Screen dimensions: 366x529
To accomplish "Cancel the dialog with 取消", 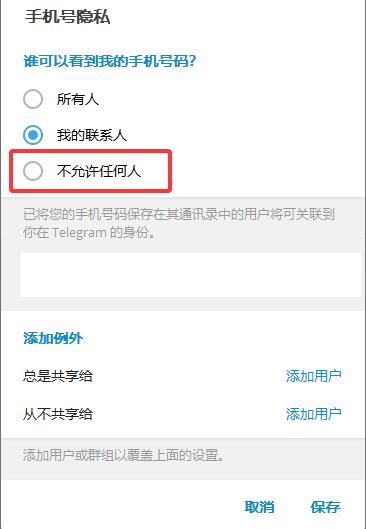I will tap(259, 507).
